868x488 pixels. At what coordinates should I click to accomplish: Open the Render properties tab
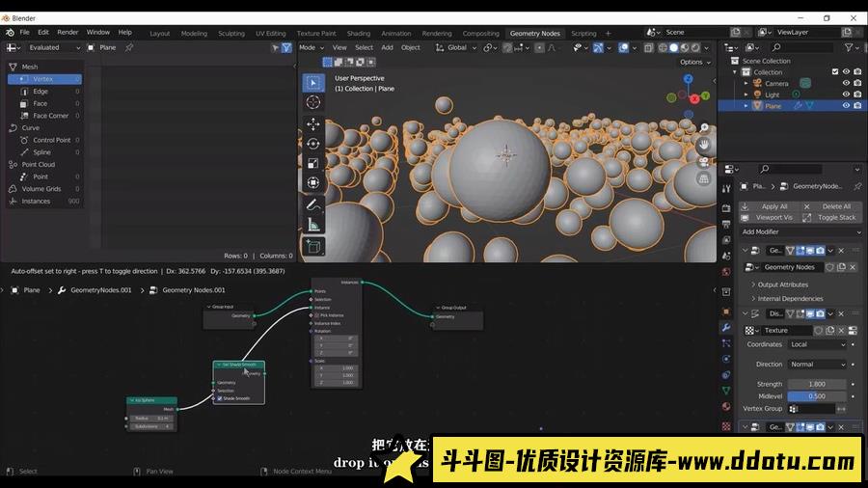point(726,208)
